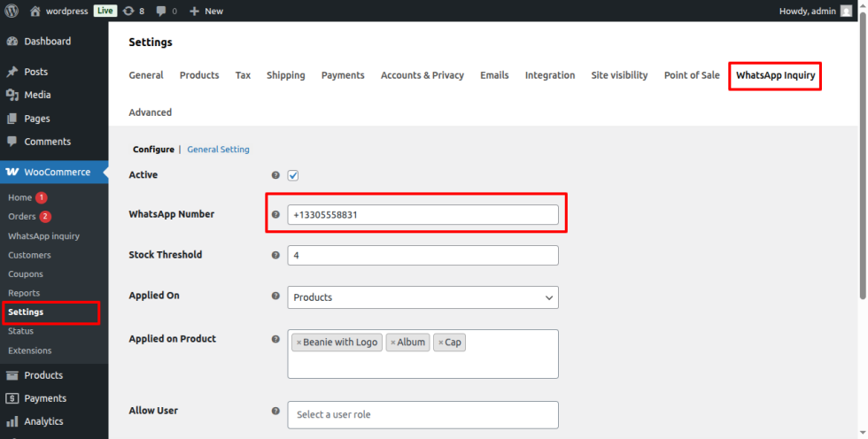Screen dimensions: 868x439
Task: Remove the Beanie with Logo tag
Action: pos(299,343)
